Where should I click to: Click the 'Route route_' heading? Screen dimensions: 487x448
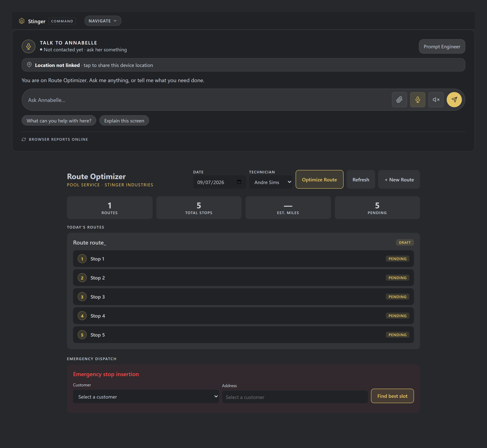pyautogui.click(x=89, y=243)
